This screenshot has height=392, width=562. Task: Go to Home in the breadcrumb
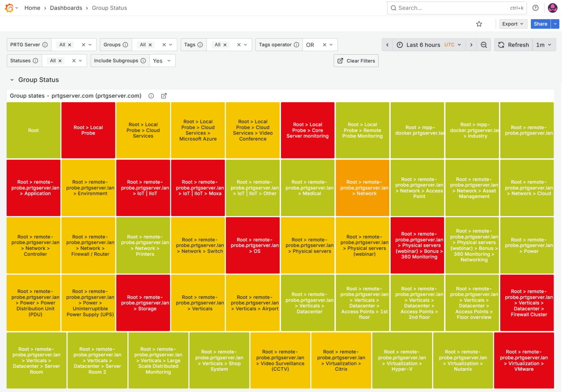[32, 8]
